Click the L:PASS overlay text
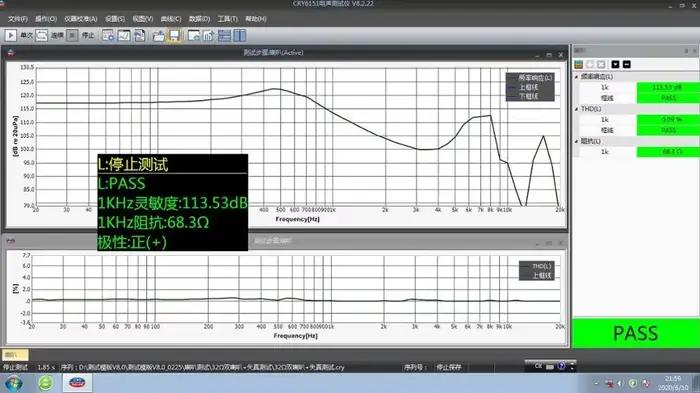 point(121,184)
